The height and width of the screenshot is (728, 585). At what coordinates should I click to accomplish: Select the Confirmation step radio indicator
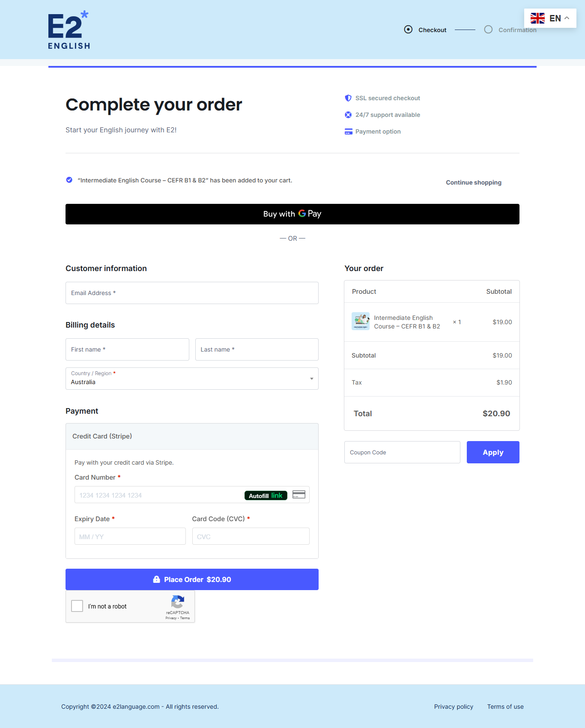pyautogui.click(x=488, y=30)
